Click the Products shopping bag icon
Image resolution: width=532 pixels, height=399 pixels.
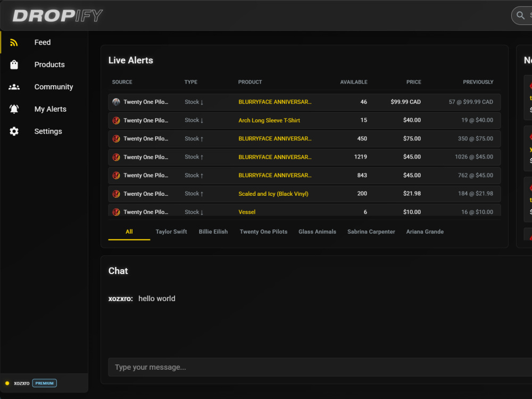click(x=14, y=64)
